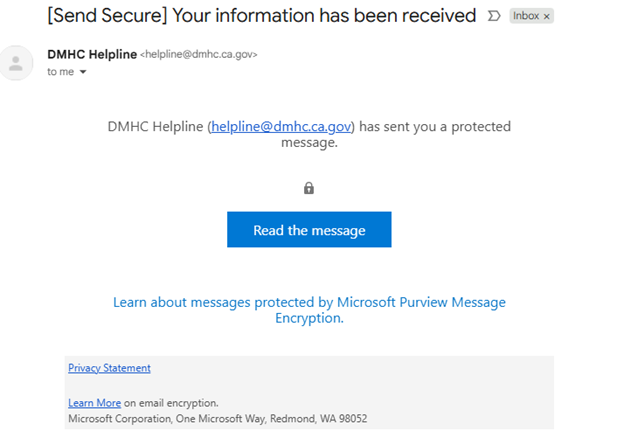The width and height of the screenshot is (624, 445).
Task: Click the "has sent you a protected" body text
Action: [436, 127]
